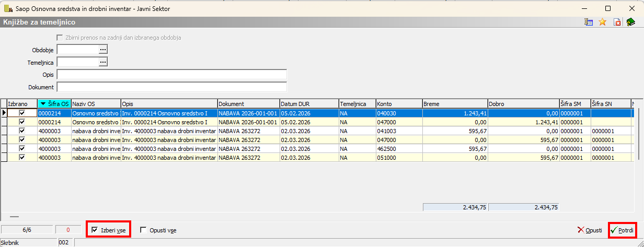Click the Opusti cancel button

(590, 230)
